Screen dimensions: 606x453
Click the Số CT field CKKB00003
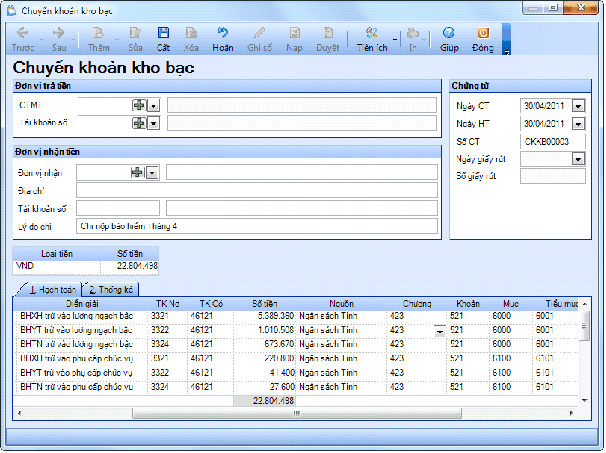click(553, 141)
